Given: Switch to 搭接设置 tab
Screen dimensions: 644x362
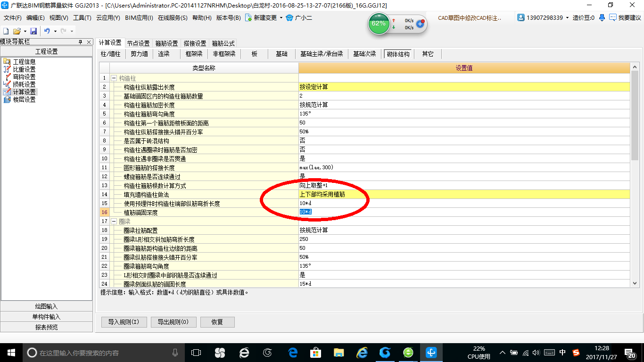Looking at the screenshot, I should pyautogui.click(x=195, y=43).
